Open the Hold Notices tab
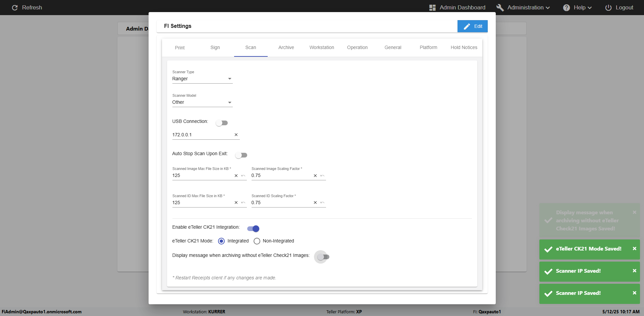Viewport: 644px width, 316px height. (x=464, y=48)
